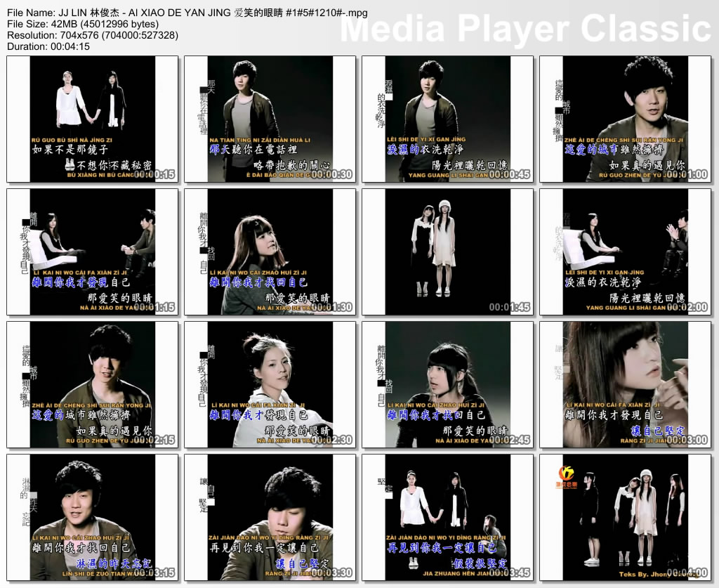Image resolution: width=719 pixels, height=588 pixels.
Task: Pick the snapshot timestamped 00:02:30
Action: [x=270, y=384]
